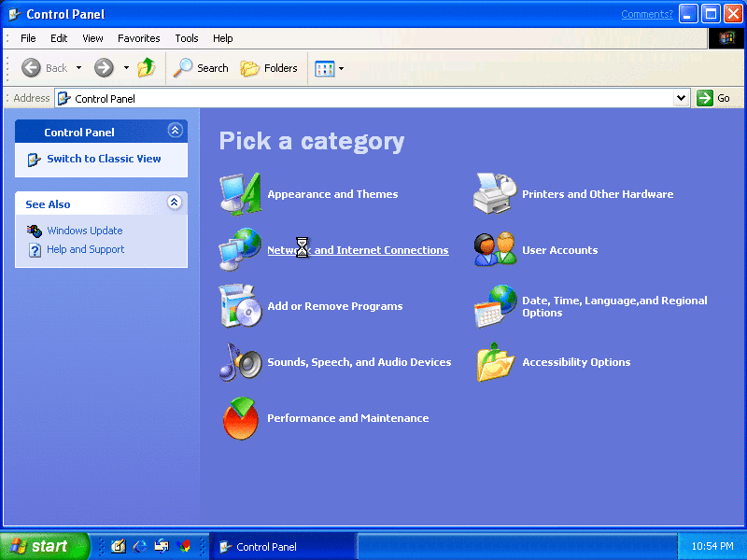
Task: Click the Accessibility Options text link
Action: click(576, 362)
